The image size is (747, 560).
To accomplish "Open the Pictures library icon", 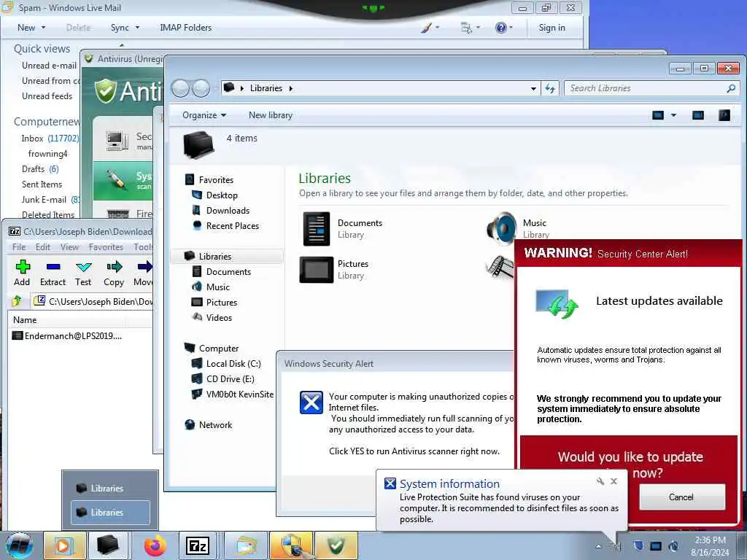I will (x=317, y=270).
